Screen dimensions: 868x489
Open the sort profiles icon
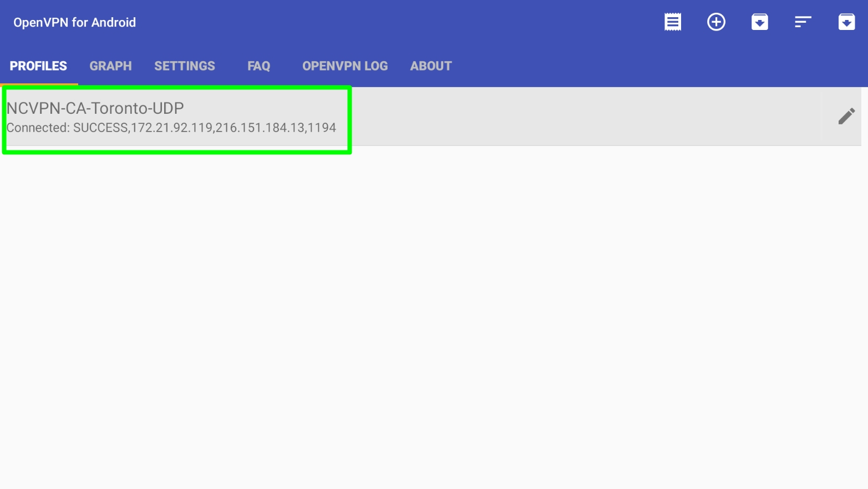pyautogui.click(x=803, y=22)
